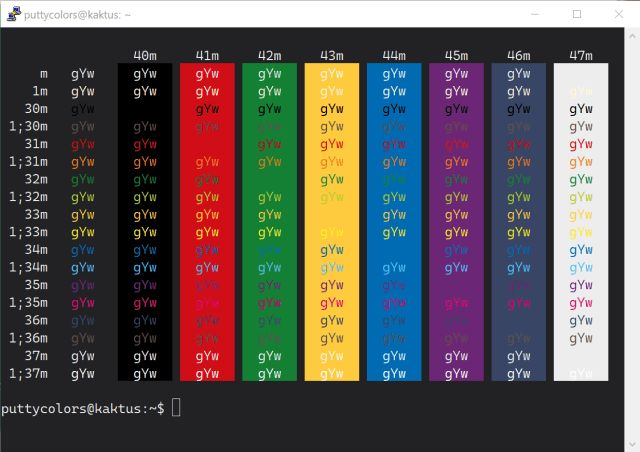Click the 46m column header label

pyautogui.click(x=519, y=55)
